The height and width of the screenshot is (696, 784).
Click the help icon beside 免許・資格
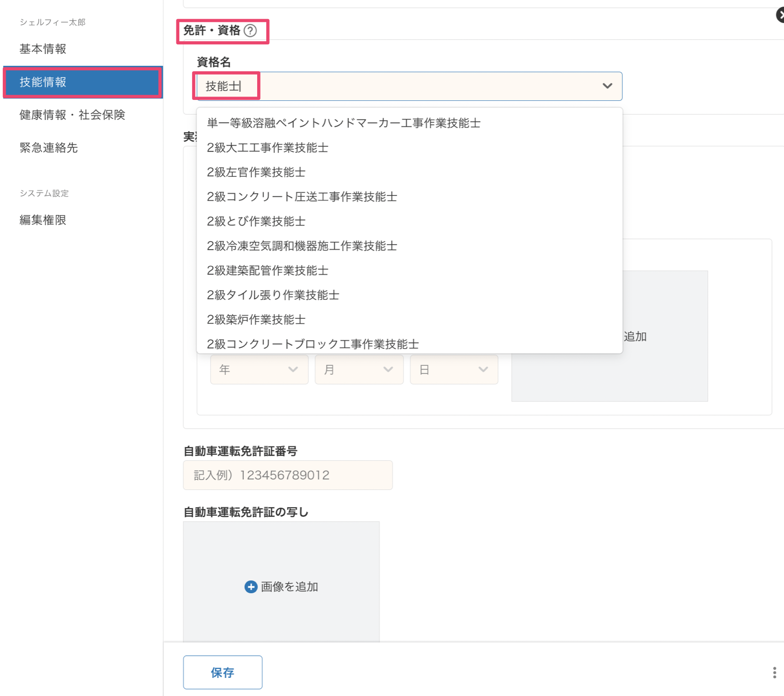coord(250,31)
